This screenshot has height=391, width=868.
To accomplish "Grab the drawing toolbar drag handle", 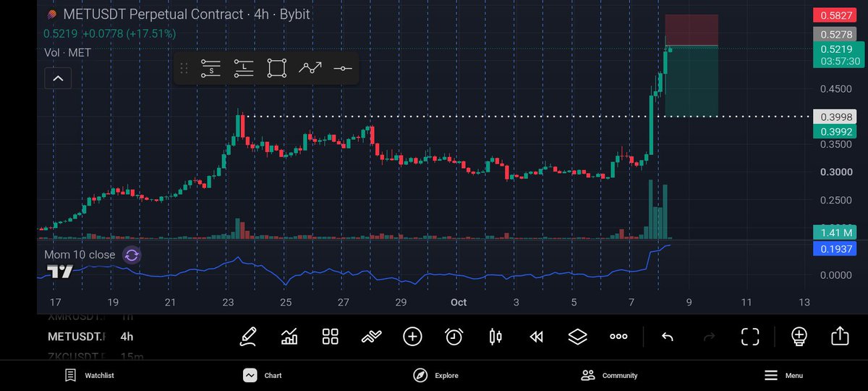I will pos(184,69).
